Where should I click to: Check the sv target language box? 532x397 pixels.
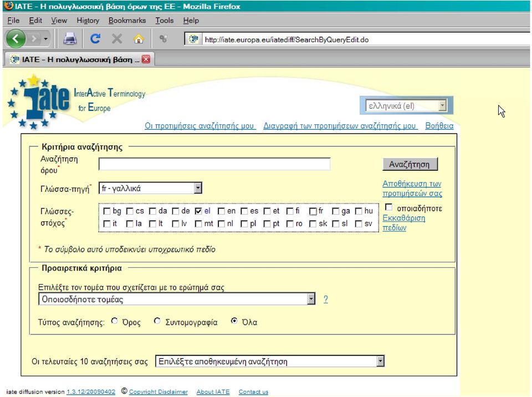tap(359, 224)
